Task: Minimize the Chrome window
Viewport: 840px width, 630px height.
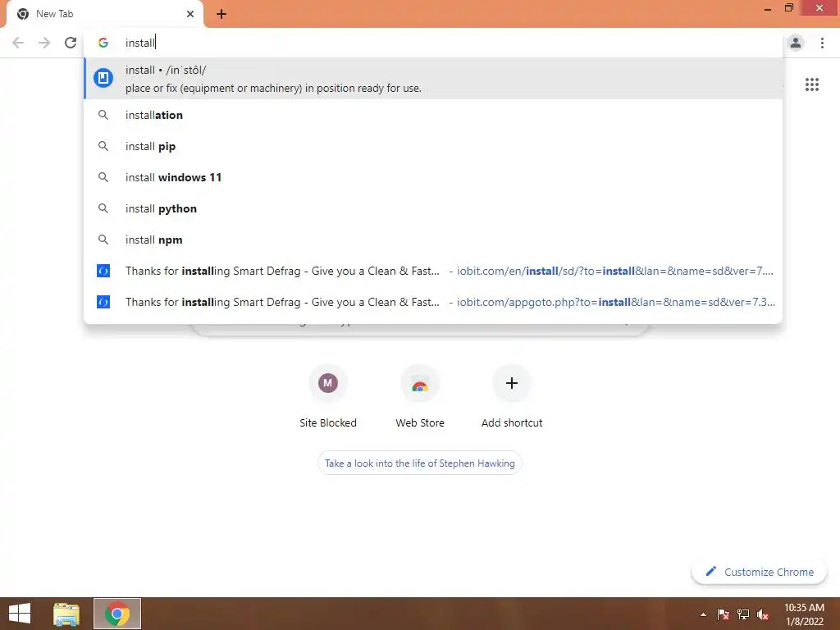Action: point(768,8)
